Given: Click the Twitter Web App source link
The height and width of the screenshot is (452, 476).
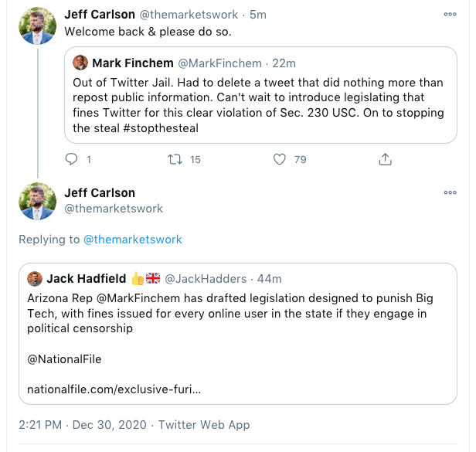Looking at the screenshot, I should pos(205,425).
